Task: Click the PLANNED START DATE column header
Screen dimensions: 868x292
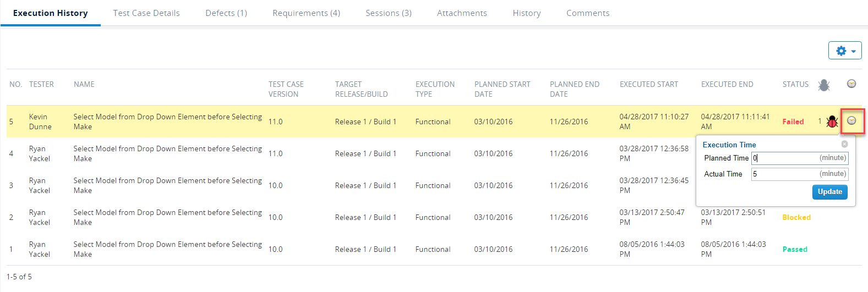Action: point(503,89)
